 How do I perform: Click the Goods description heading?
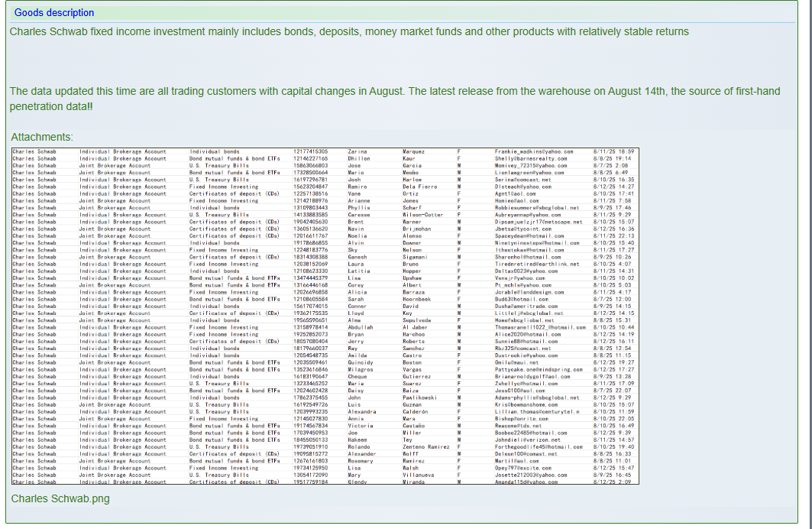pyautogui.click(x=54, y=12)
